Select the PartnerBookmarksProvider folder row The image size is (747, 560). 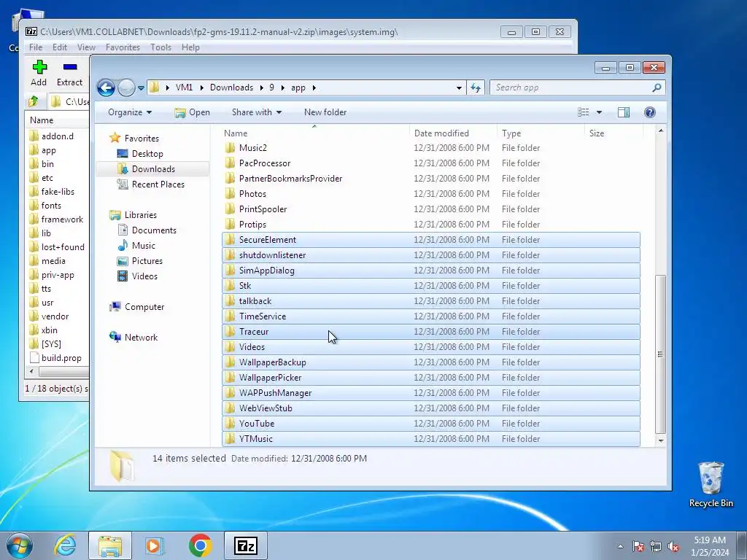(431, 178)
